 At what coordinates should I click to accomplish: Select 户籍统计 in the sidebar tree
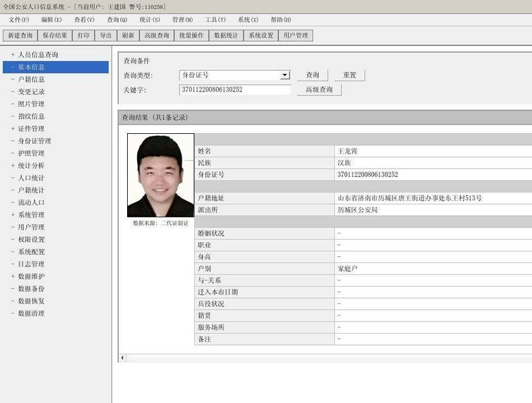tap(31, 190)
